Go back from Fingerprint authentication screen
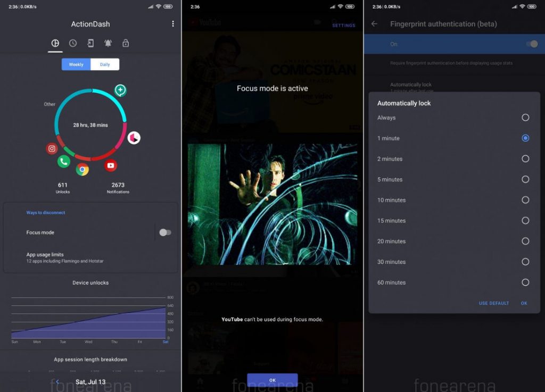Image resolution: width=545 pixels, height=392 pixels. [374, 23]
